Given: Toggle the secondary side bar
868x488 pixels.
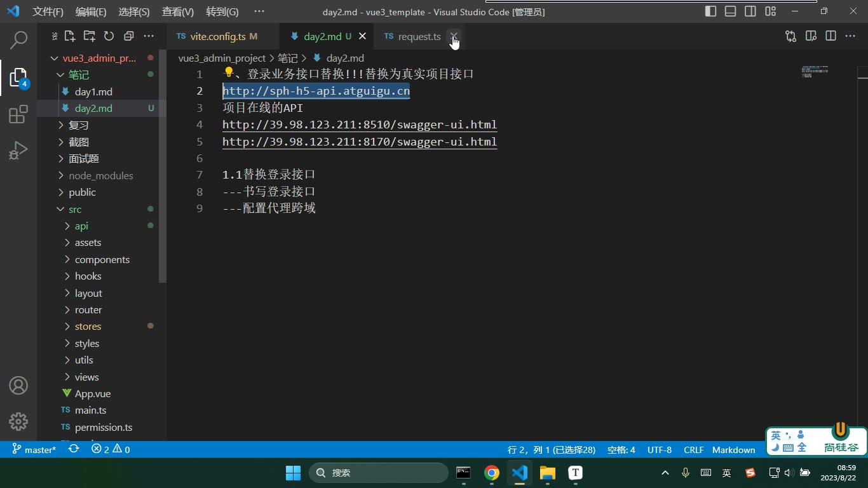Looking at the screenshot, I should click(750, 11).
